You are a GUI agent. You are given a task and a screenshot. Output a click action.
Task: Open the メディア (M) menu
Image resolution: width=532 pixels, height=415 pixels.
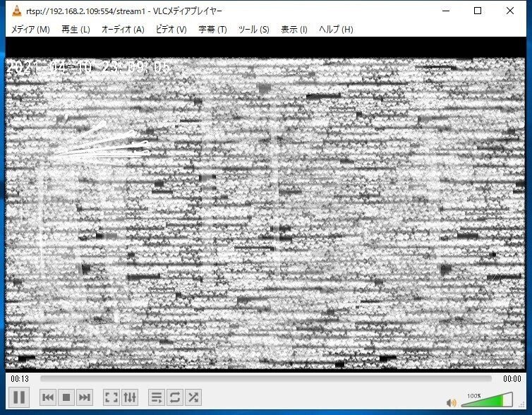(x=30, y=30)
